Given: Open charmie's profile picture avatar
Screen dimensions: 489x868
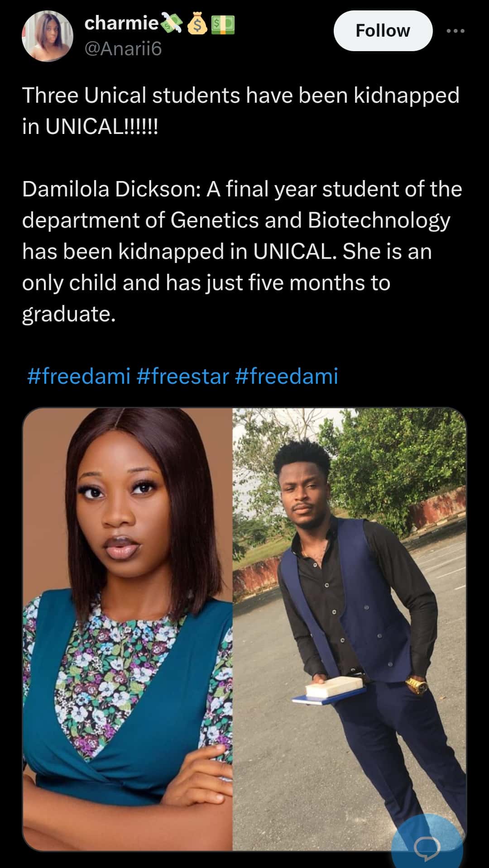Looking at the screenshot, I should pyautogui.click(x=48, y=36).
